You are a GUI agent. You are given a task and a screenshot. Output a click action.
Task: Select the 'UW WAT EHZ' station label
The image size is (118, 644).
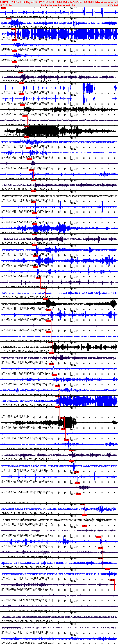[x=9, y=578]
